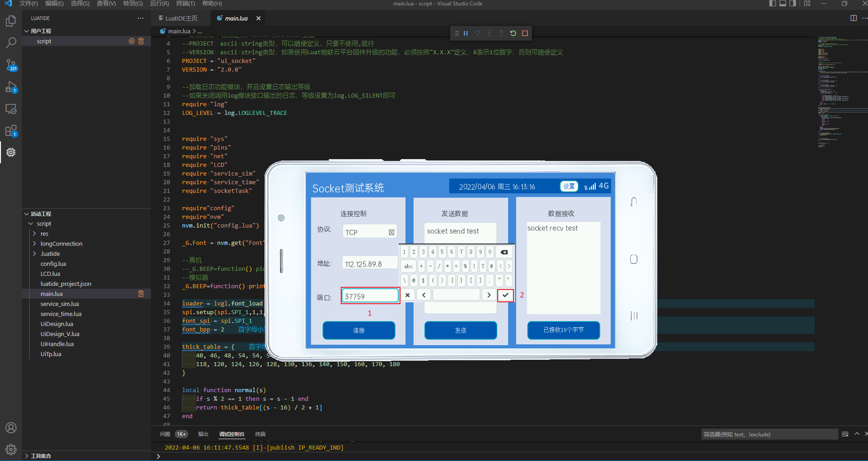Restart debugging with green arrow icon
Viewport: 868px width, 461px height.
point(513,33)
